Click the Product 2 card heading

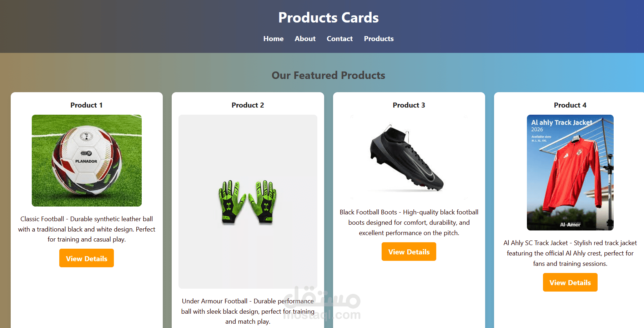pos(248,105)
